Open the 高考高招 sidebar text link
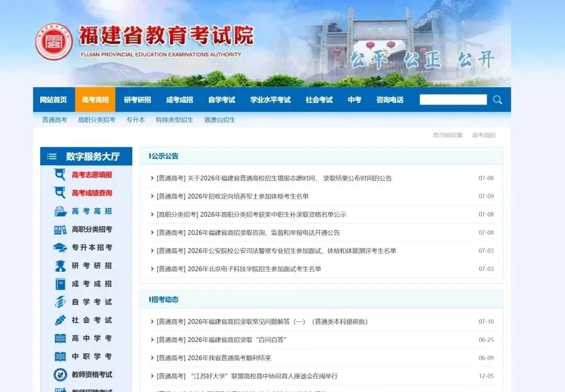 92,211
